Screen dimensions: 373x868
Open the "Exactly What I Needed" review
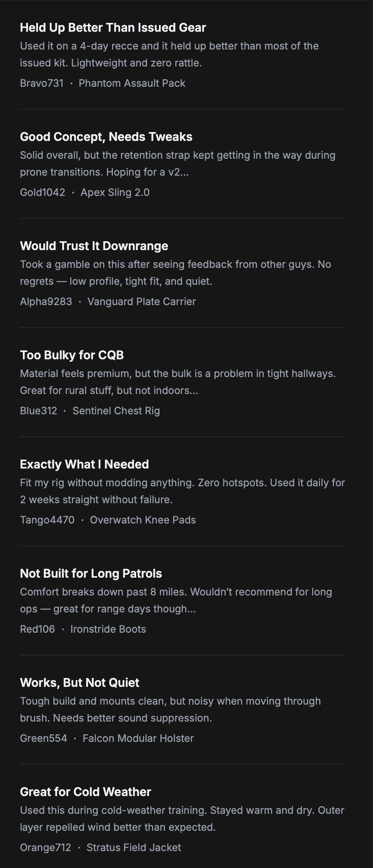tap(84, 464)
